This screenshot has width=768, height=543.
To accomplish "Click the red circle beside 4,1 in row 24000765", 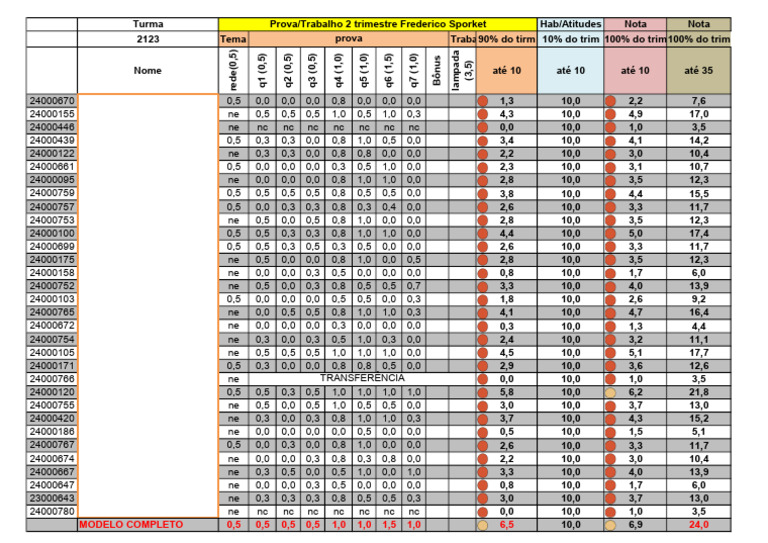I will [x=482, y=312].
